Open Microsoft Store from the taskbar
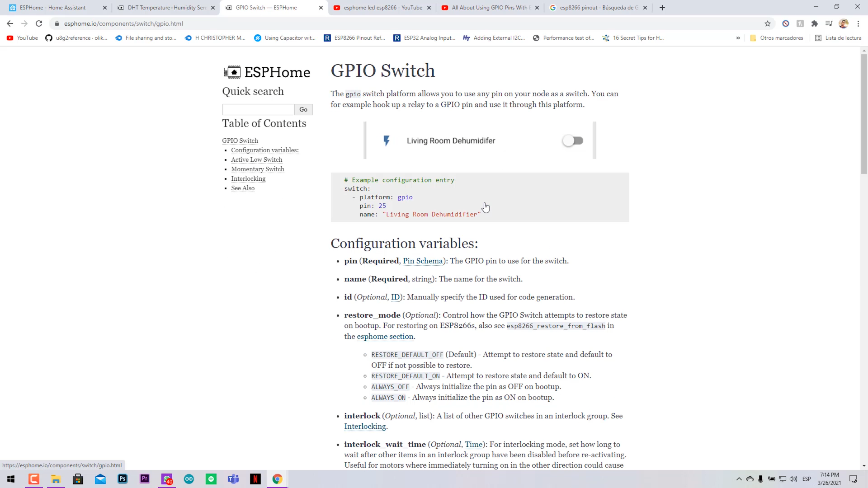 78,479
